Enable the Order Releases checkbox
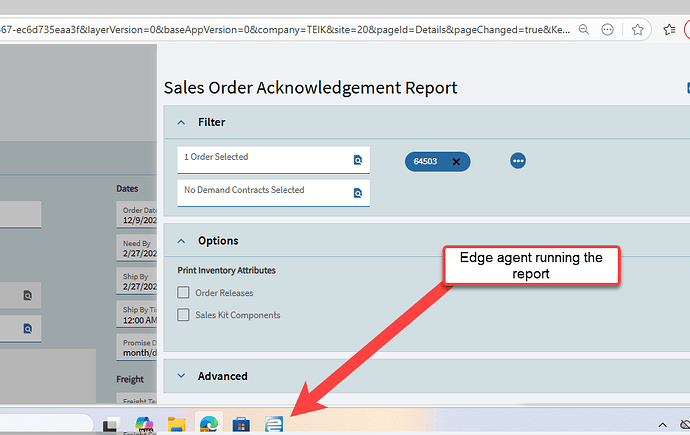Screen dimensions: 690x435 (183, 292)
